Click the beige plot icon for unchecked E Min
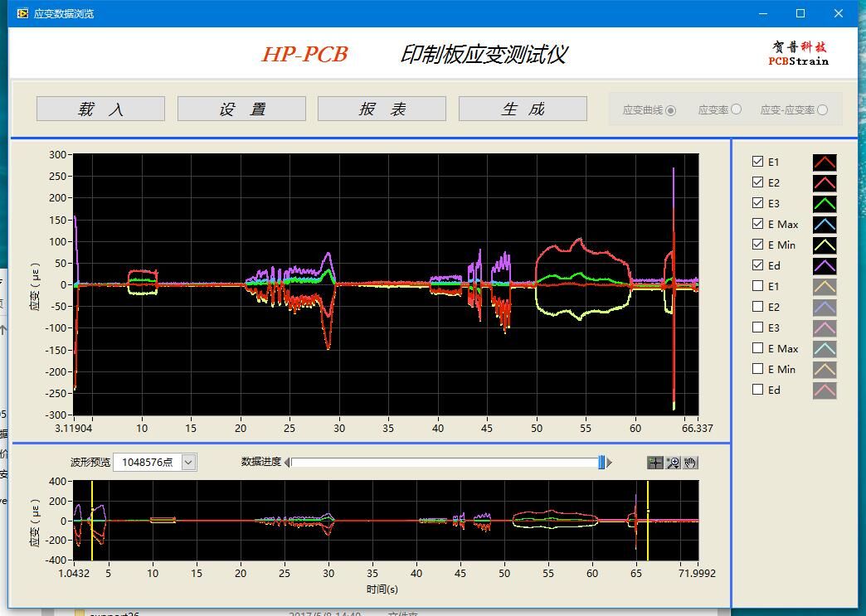The width and height of the screenshot is (866, 616). (x=825, y=369)
